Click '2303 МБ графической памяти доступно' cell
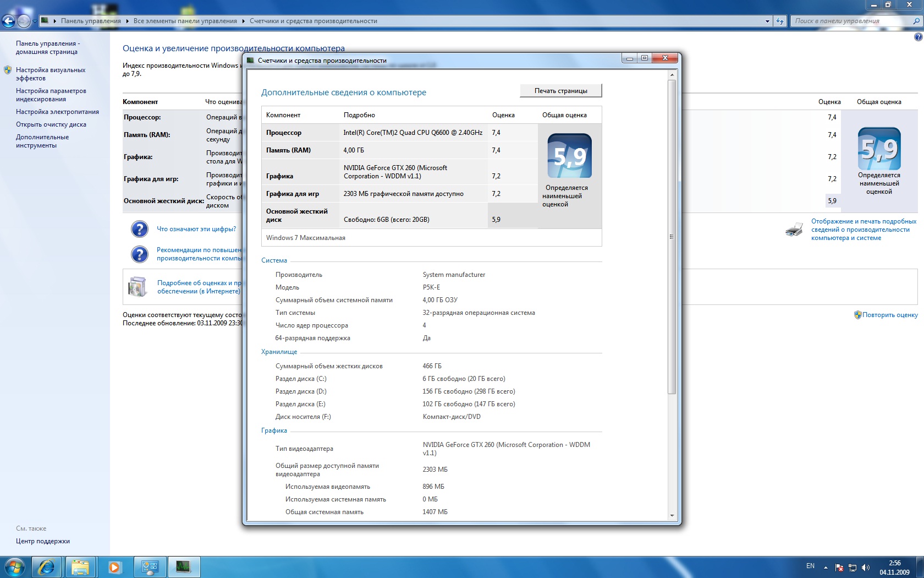This screenshot has height=578, width=924. coord(404,194)
